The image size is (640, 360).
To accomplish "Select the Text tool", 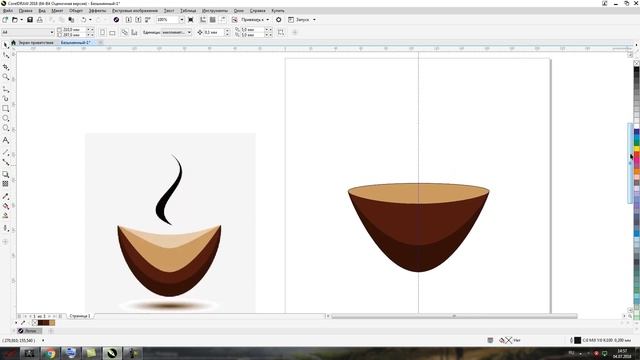I will click(5, 140).
